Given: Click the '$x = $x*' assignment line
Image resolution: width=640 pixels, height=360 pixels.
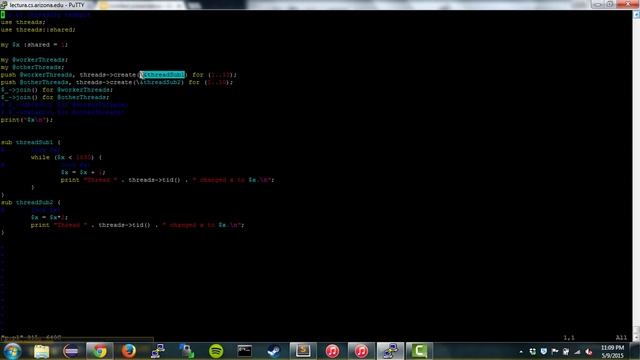Looking at the screenshot, I should pyautogui.click(x=49, y=218).
